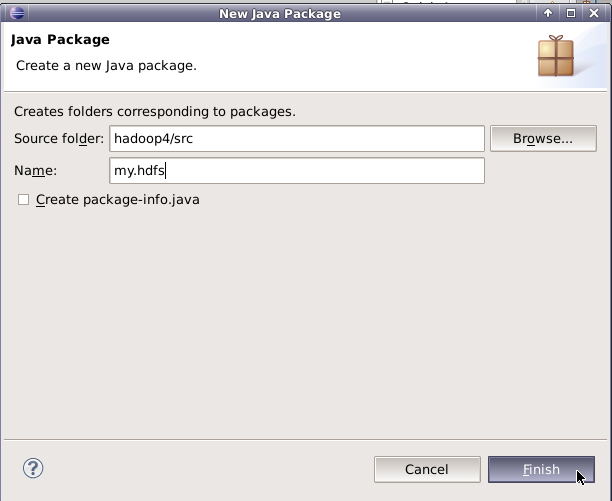Image resolution: width=612 pixels, height=501 pixels.
Task: Click the separator line above dialog buttons
Action: (305, 437)
